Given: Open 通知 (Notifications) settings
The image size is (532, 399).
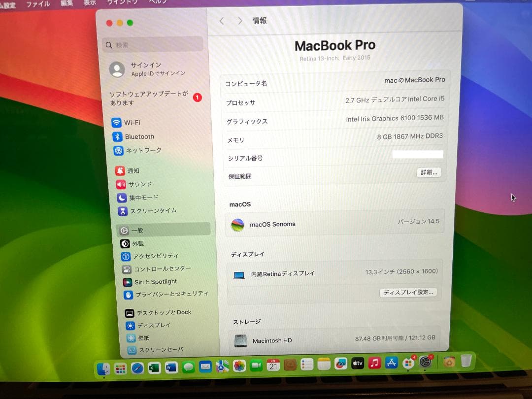Looking at the screenshot, I should pos(132,170).
